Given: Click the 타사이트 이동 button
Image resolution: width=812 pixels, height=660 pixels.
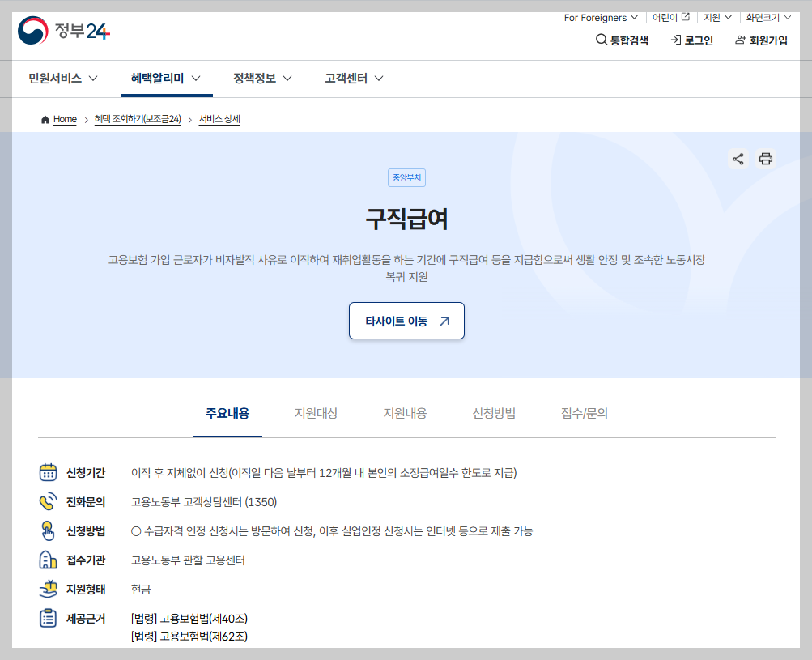Looking at the screenshot, I should (406, 321).
